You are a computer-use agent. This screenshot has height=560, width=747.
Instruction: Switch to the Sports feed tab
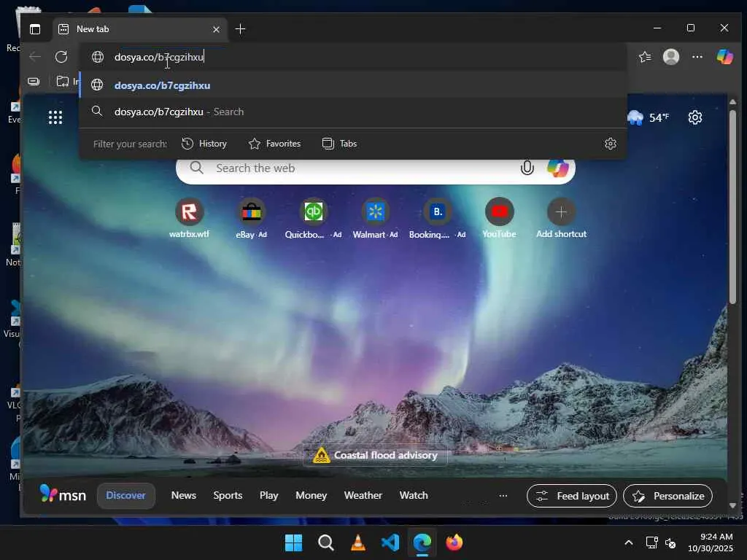click(228, 496)
